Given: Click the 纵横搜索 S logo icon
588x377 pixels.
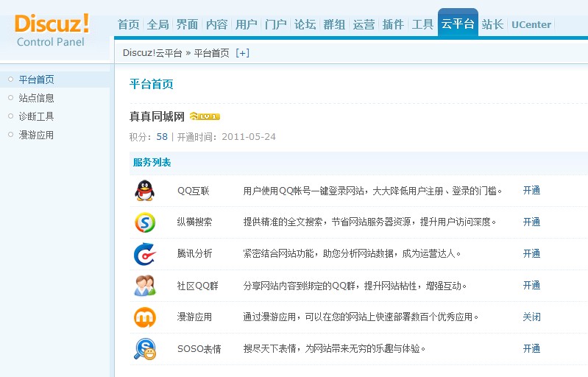Looking at the screenshot, I should point(145,222).
